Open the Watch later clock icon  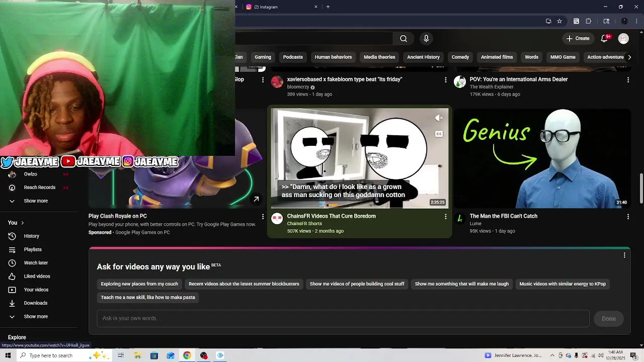click(x=12, y=263)
